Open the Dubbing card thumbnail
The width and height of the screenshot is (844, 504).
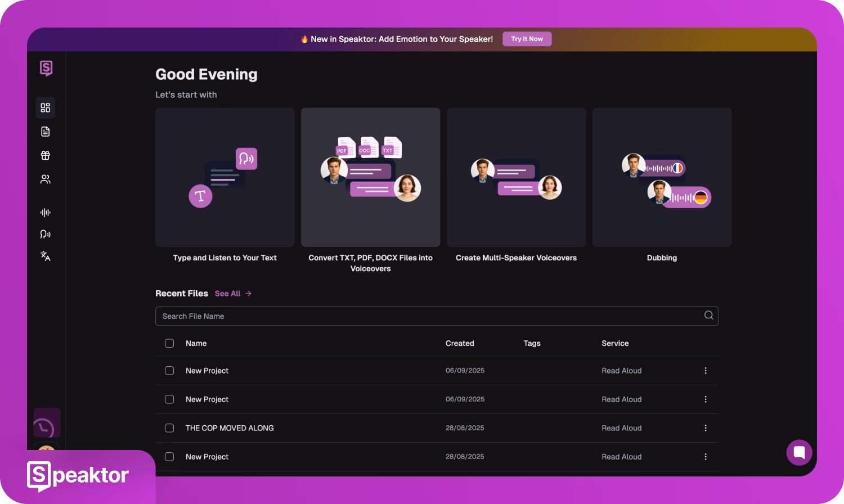662,178
